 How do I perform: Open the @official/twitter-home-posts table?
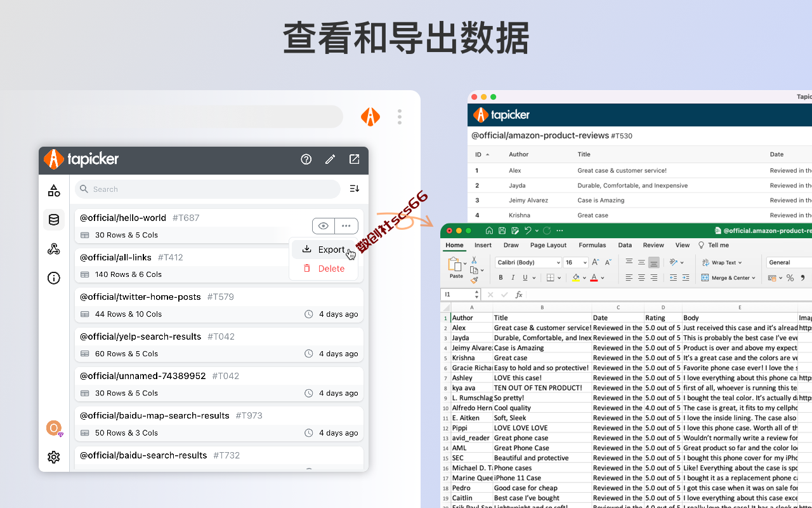(219, 305)
